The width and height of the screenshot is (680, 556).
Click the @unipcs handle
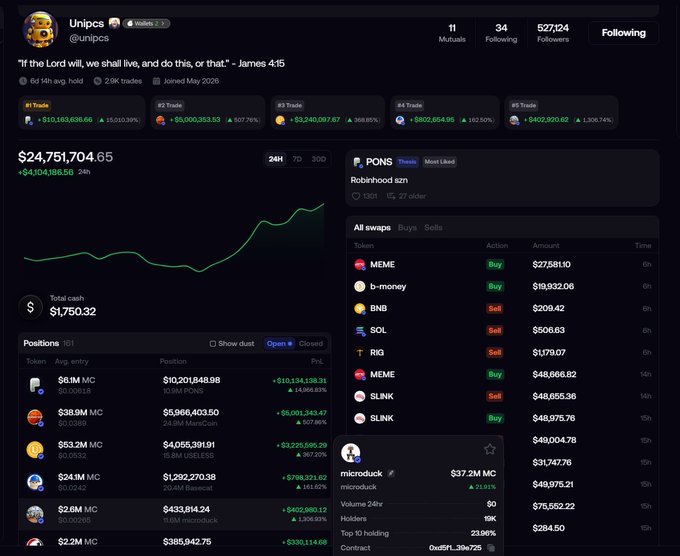[x=89, y=38]
